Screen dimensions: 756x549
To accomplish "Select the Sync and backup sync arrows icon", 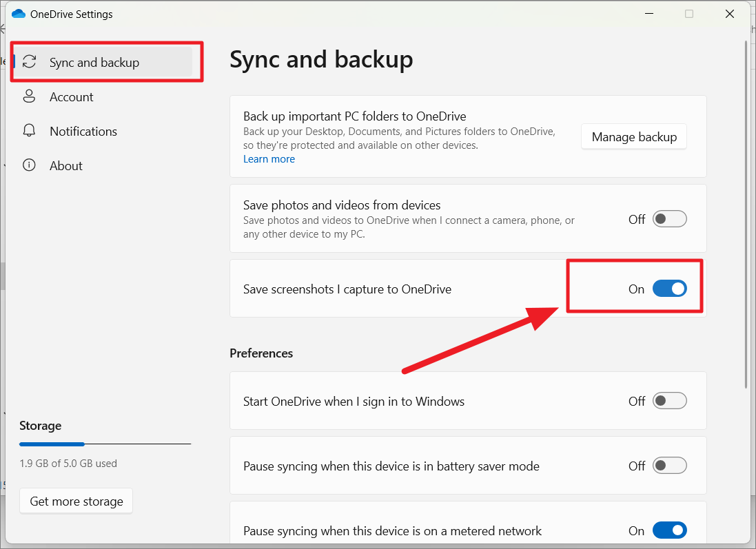I will coord(29,61).
